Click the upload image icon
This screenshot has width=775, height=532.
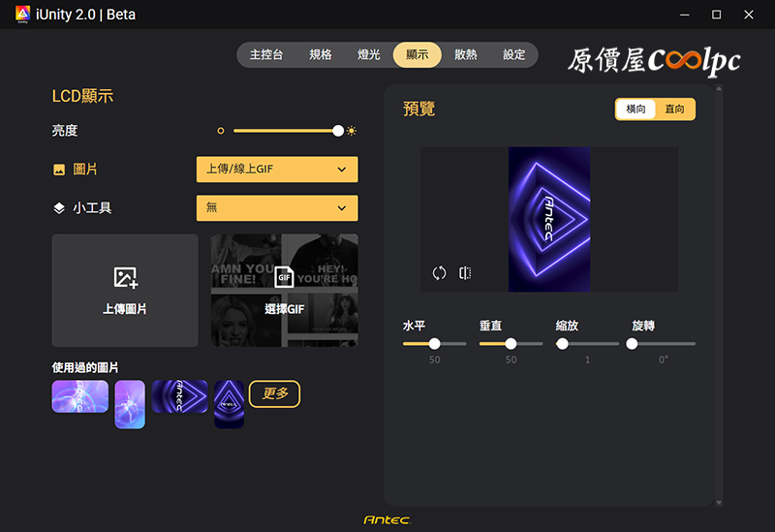point(126,277)
